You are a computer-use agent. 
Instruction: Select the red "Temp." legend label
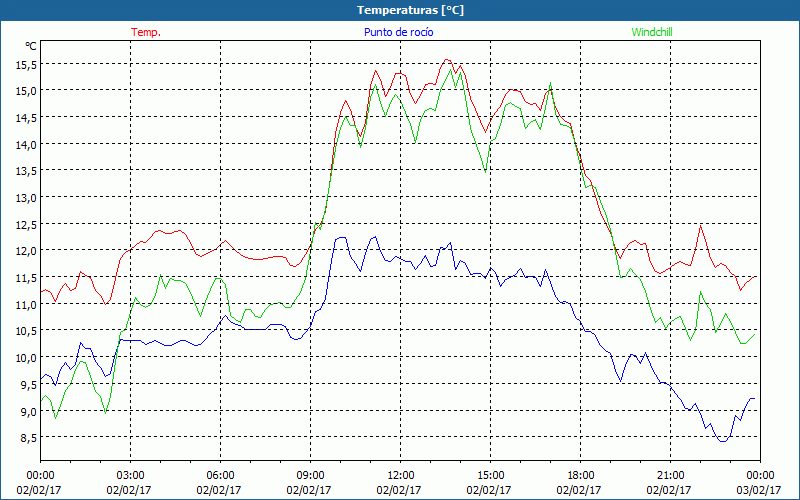pyautogui.click(x=146, y=32)
